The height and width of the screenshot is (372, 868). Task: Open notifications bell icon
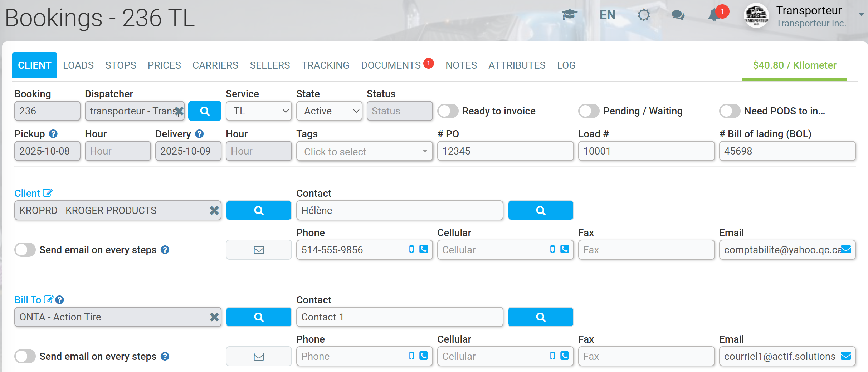tap(715, 15)
